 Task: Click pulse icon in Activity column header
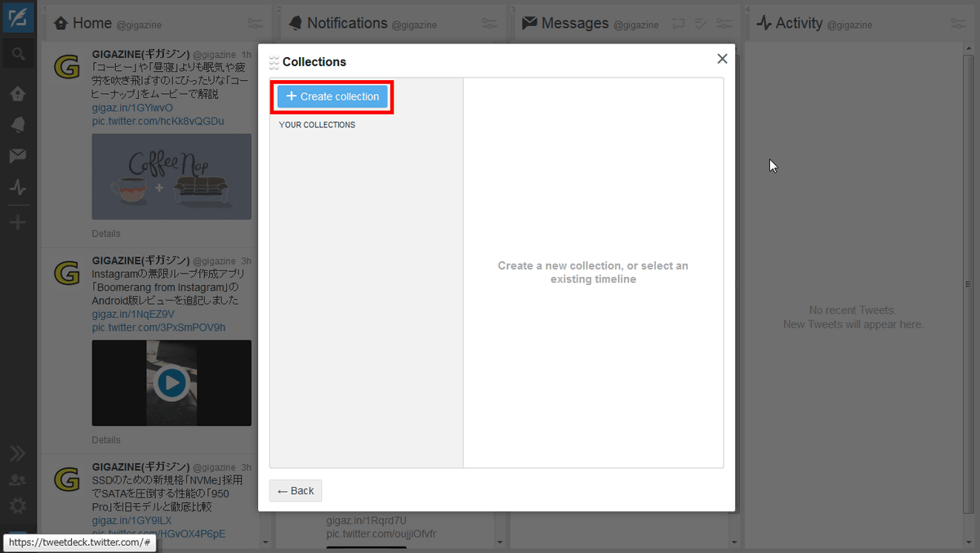click(764, 23)
